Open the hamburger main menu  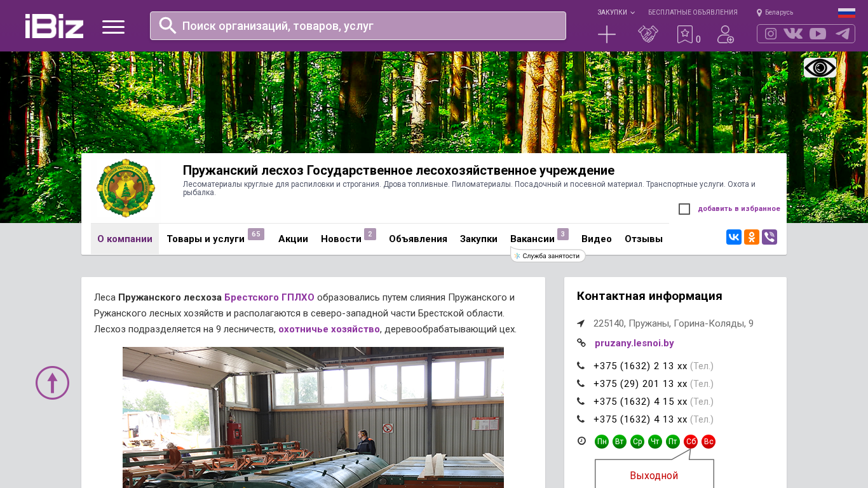(113, 27)
